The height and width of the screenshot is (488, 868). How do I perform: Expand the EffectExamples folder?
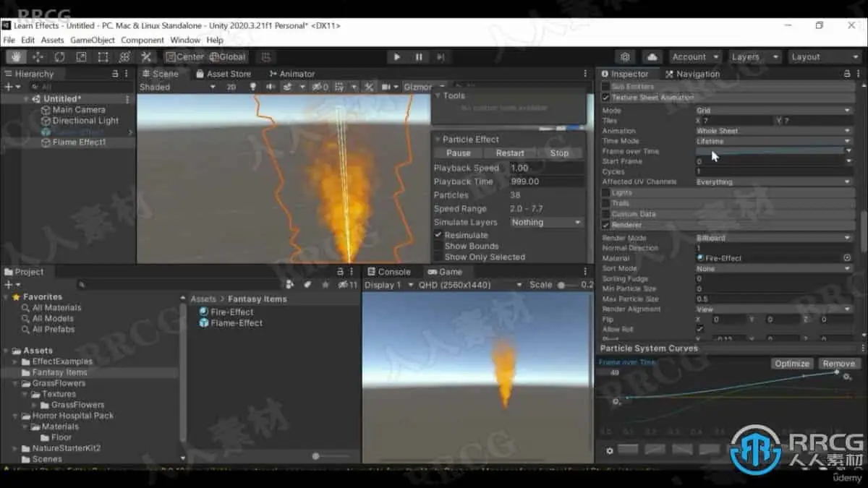pyautogui.click(x=16, y=361)
